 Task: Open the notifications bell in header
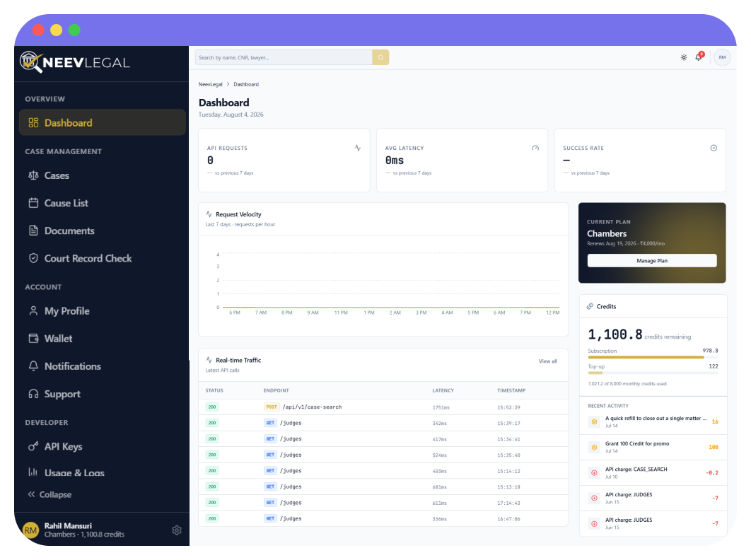click(x=699, y=57)
